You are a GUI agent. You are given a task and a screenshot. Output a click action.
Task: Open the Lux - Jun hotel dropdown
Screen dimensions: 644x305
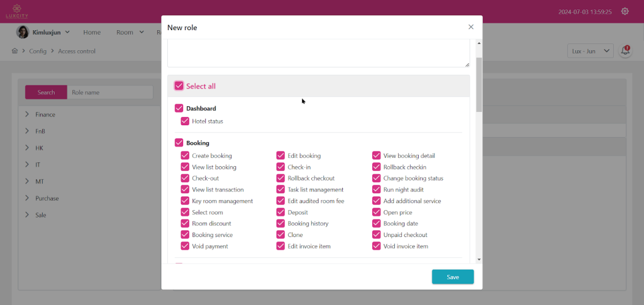point(590,51)
